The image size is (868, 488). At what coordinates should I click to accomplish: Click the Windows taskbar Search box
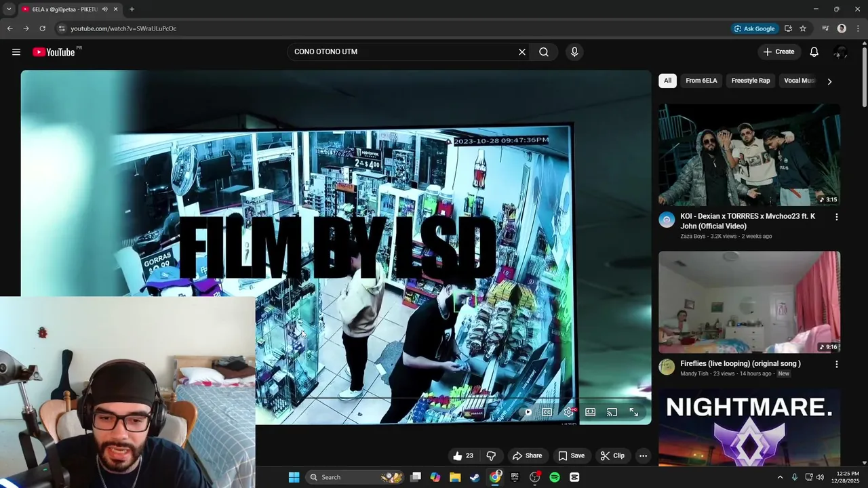[x=356, y=477]
